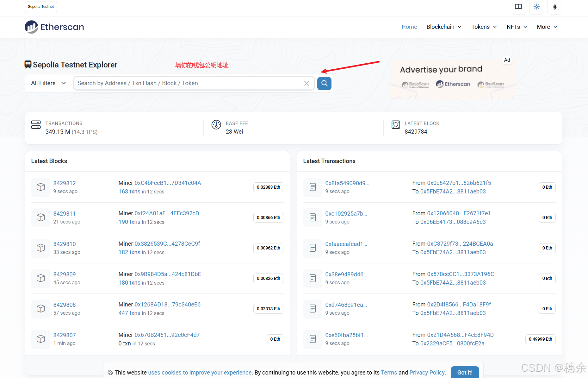
Task: Click document icon for txn 0x38e9489d46
Action: [313, 278]
